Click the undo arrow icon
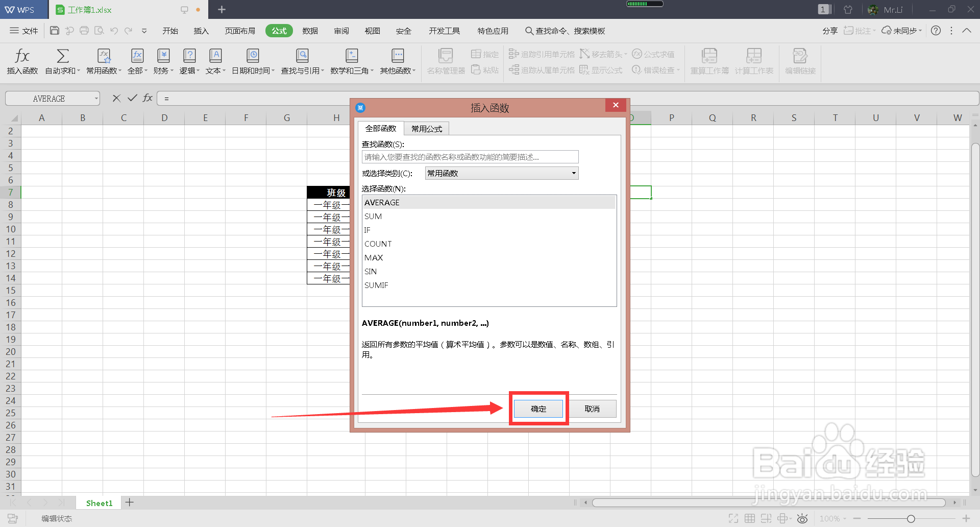 pyautogui.click(x=114, y=31)
